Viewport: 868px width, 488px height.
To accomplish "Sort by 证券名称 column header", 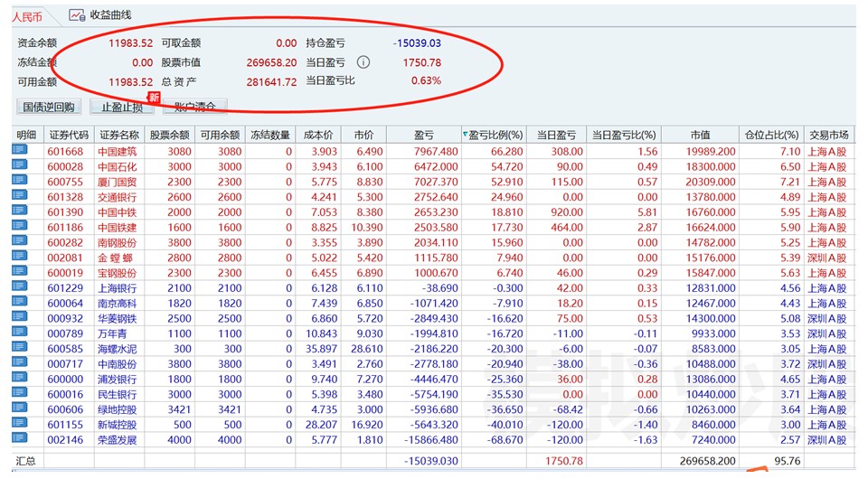I will pos(119,135).
